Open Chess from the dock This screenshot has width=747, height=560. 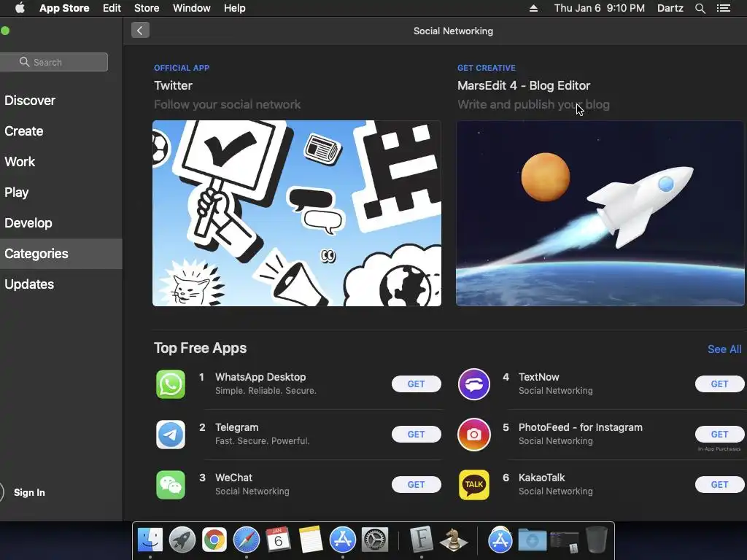click(453, 540)
